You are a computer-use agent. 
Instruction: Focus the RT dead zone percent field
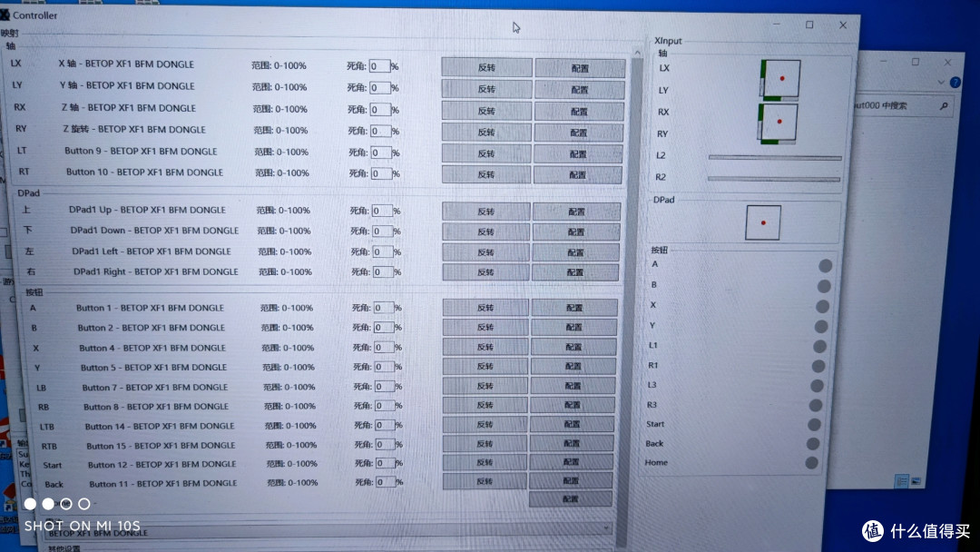381,173
